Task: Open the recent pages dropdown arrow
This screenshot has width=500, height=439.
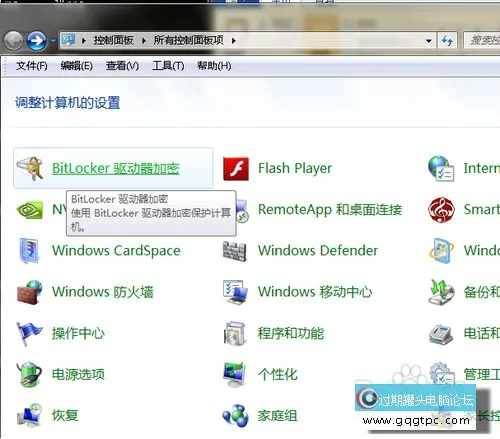Action: [53, 41]
